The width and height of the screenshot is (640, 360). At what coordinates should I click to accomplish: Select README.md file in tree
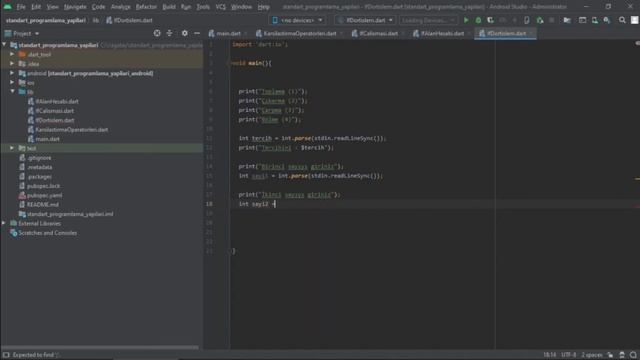coord(42,204)
